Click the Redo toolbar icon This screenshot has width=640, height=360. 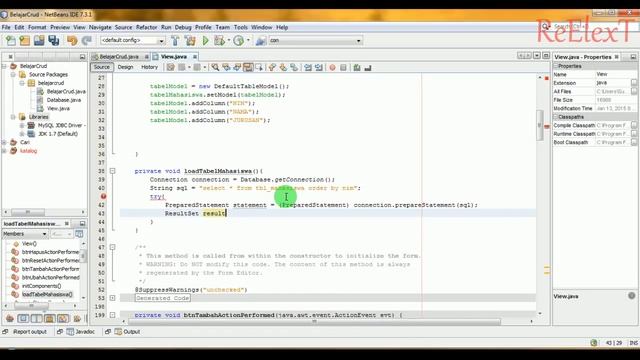[86, 40]
